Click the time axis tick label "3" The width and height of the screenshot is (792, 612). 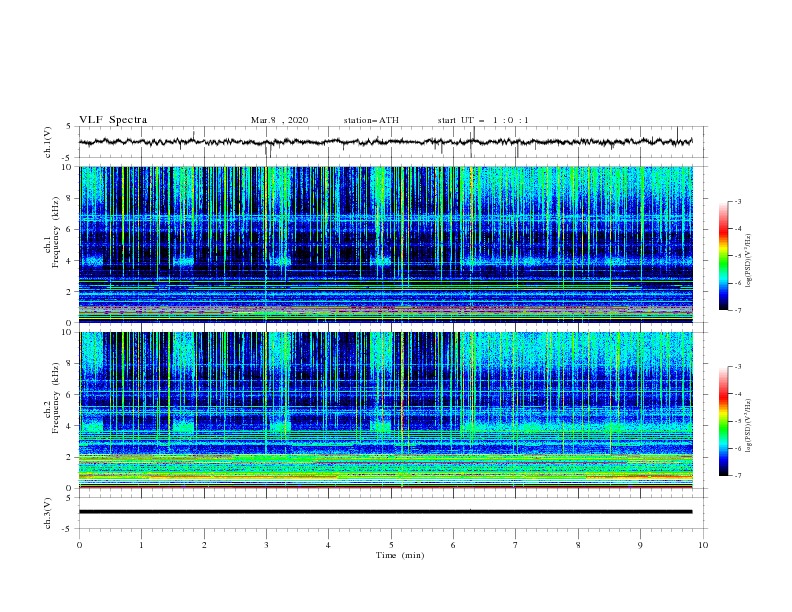[x=266, y=545]
